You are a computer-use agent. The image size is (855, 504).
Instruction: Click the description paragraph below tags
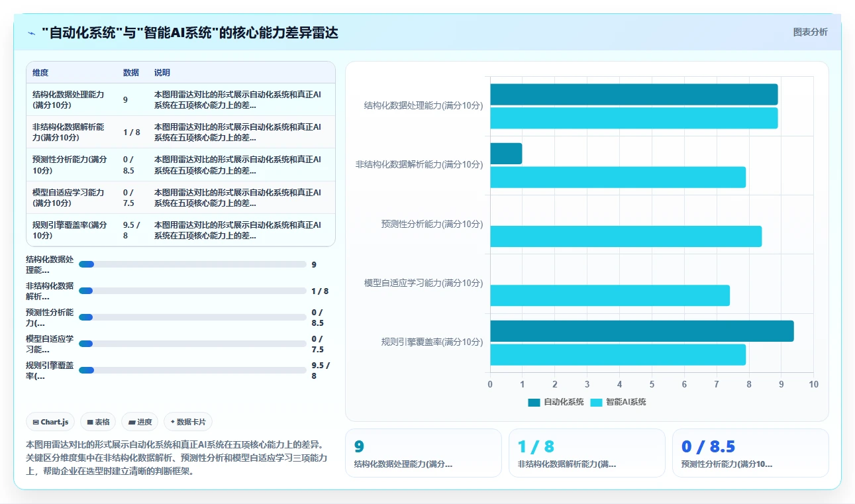(x=176, y=458)
